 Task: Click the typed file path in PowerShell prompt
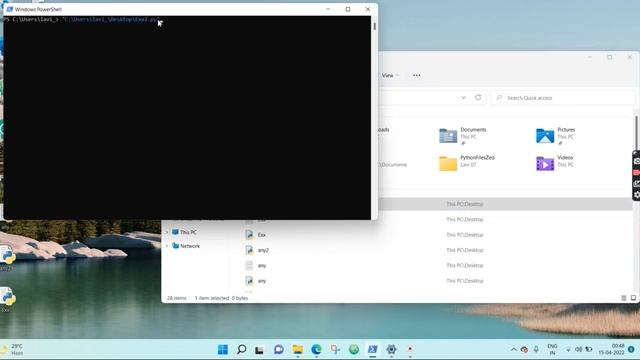pyautogui.click(x=110, y=20)
